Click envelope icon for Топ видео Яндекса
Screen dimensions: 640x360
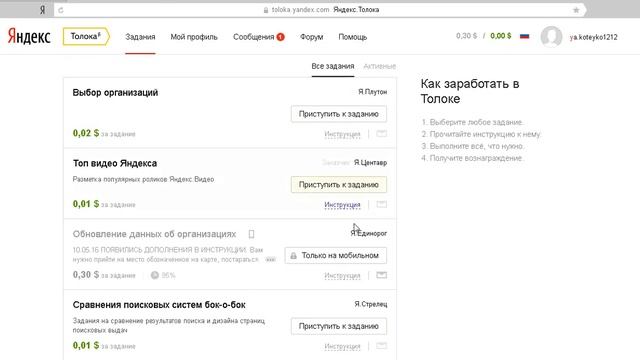point(381,204)
